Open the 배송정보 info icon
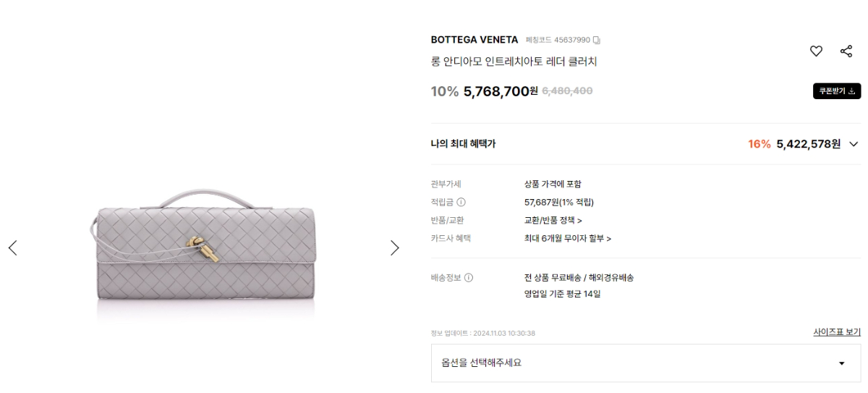This screenshot has width=868, height=393. click(x=468, y=277)
